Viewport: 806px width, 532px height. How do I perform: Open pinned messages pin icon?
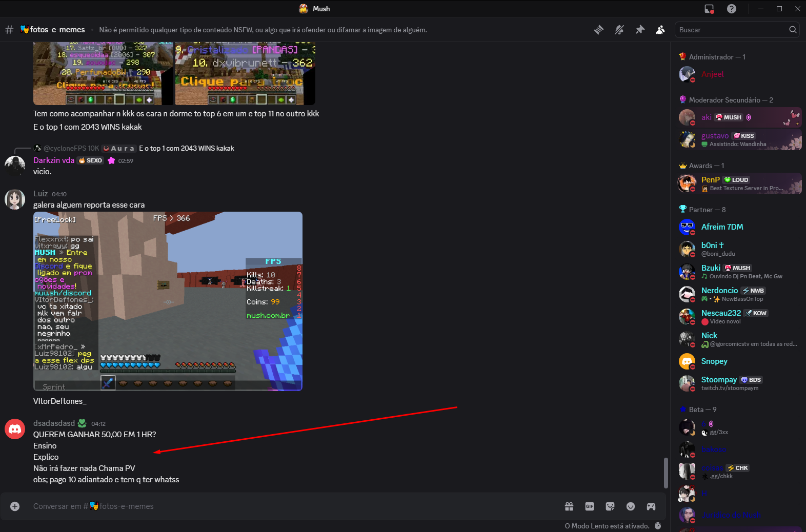[640, 30]
